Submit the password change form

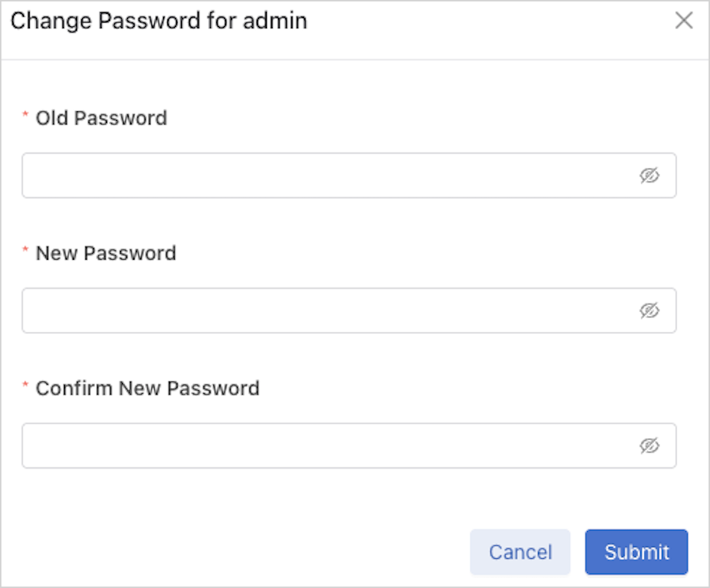[637, 552]
